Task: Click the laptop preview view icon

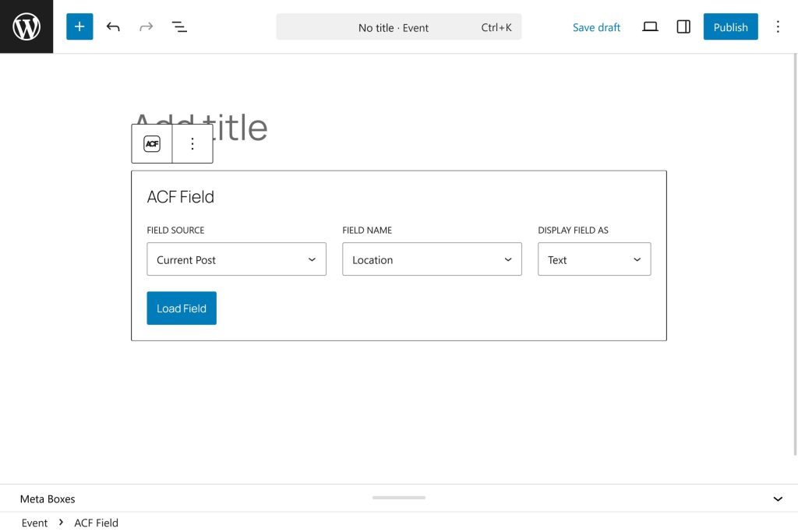Action: (x=650, y=27)
